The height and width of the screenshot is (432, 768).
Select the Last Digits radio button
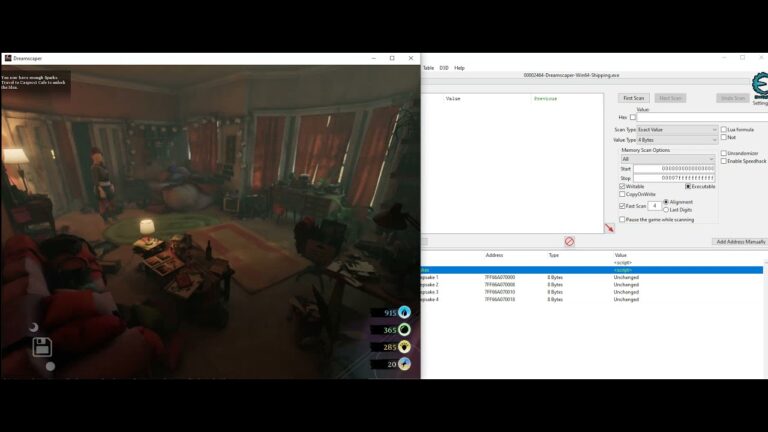click(x=666, y=210)
